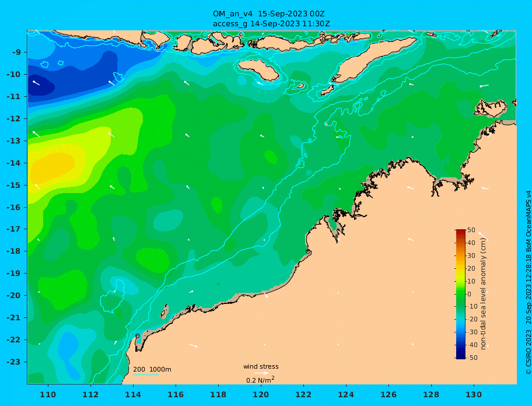Click the color bar legend scale

[x=460, y=294]
